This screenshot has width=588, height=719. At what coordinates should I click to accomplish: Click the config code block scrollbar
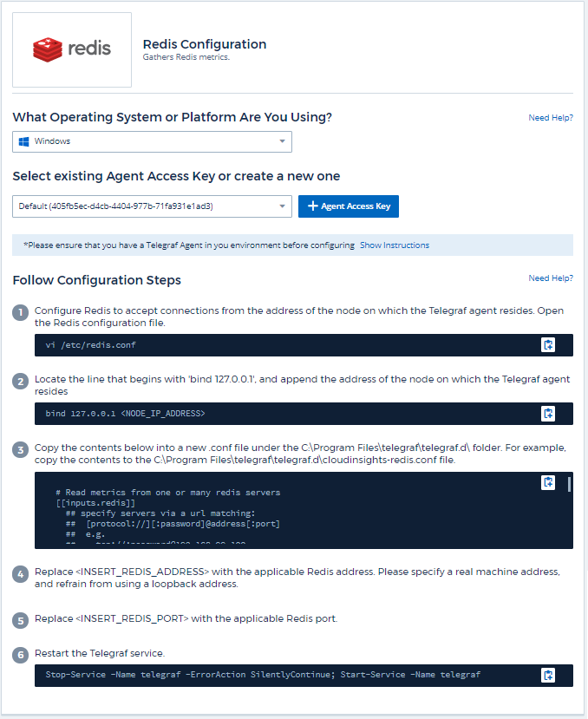pyautogui.click(x=569, y=484)
